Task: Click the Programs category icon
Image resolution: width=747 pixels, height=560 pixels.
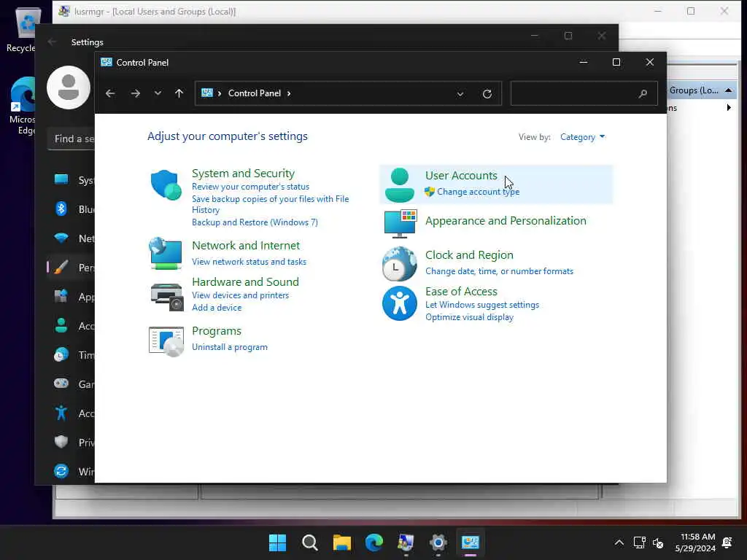Action: [x=166, y=341]
